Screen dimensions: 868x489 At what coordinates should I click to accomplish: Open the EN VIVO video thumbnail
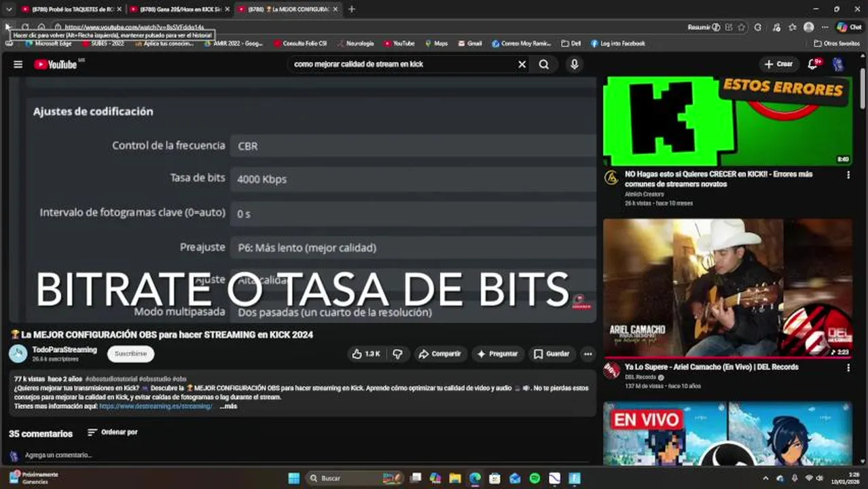point(727,433)
